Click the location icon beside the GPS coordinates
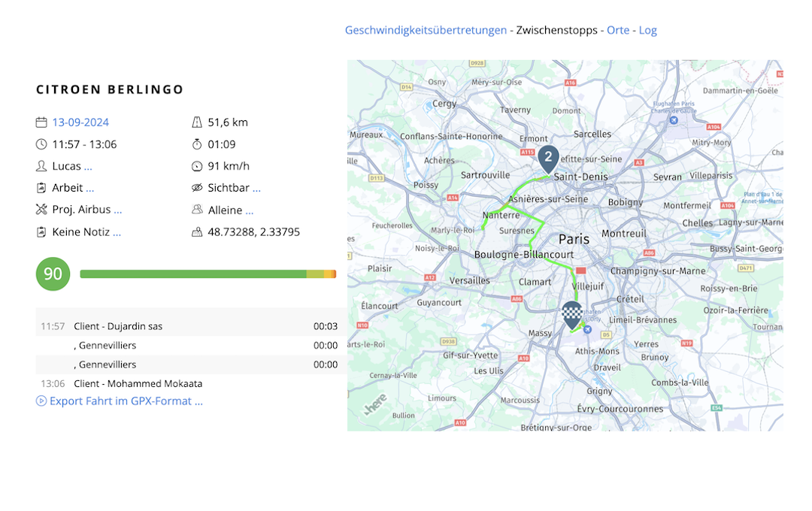This screenshot has height=511, width=812. pos(197,232)
